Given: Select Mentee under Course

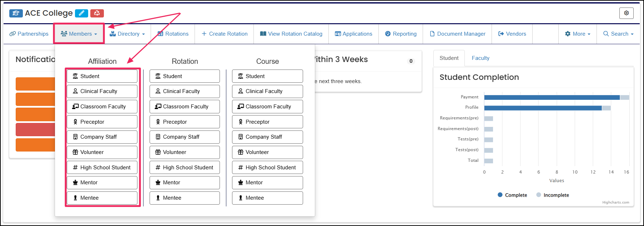Looking at the screenshot, I should (267, 198).
